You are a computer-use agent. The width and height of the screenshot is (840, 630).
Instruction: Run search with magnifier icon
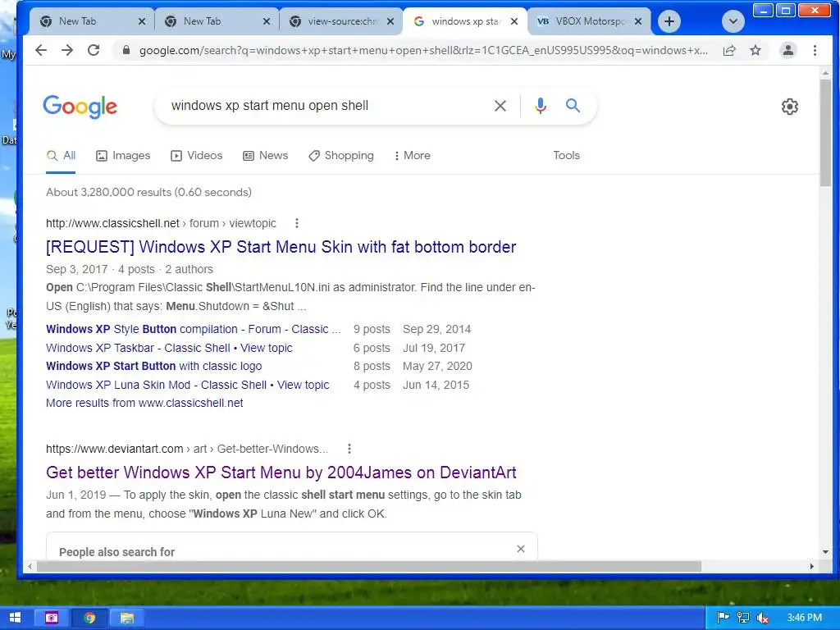[x=573, y=106]
